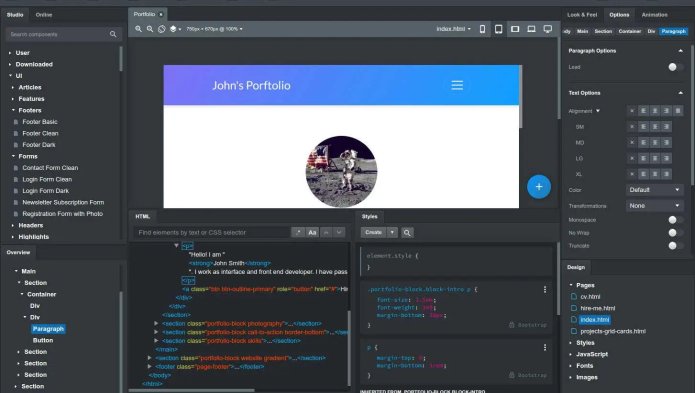Collapse the Footers component group
This screenshot has height=393, width=695.
click(x=13, y=110)
